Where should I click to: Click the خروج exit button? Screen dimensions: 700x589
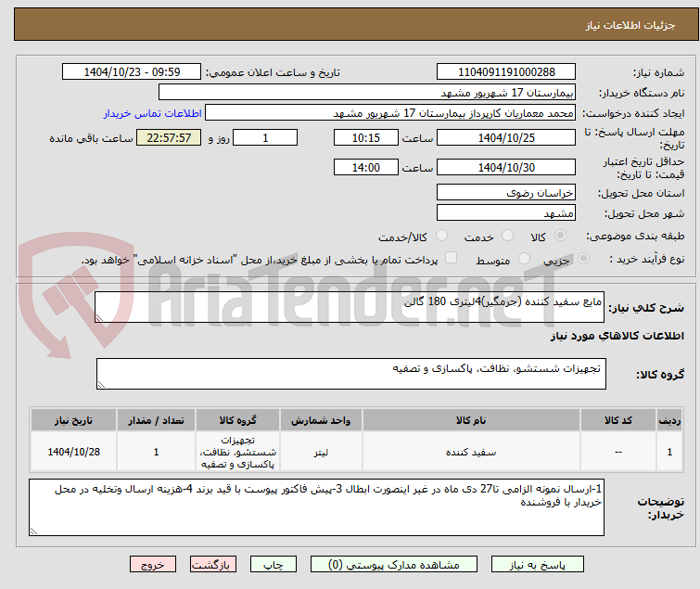153,565
